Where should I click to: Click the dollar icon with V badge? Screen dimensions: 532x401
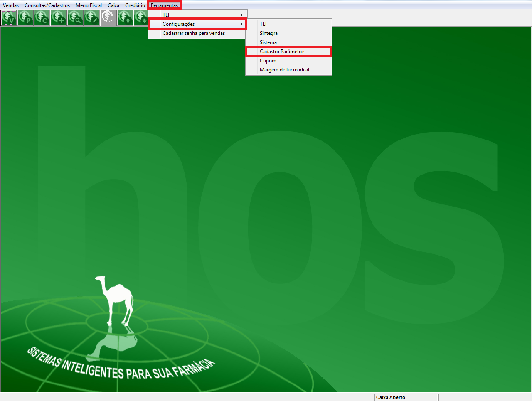9,18
